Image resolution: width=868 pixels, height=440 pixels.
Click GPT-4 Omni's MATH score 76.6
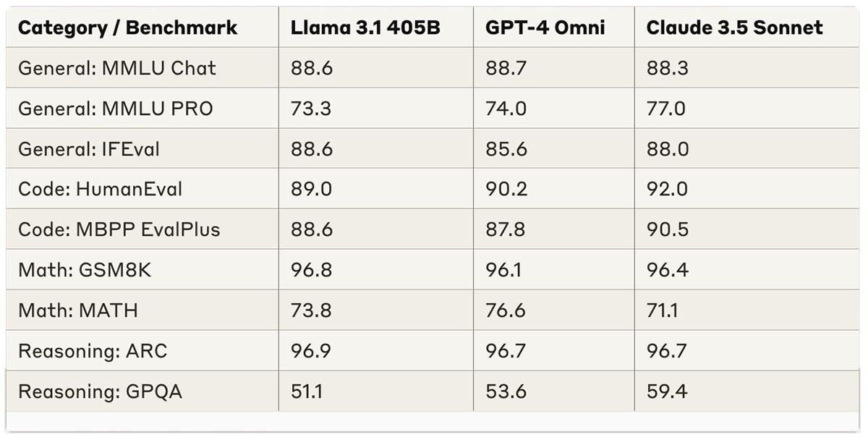506,311
